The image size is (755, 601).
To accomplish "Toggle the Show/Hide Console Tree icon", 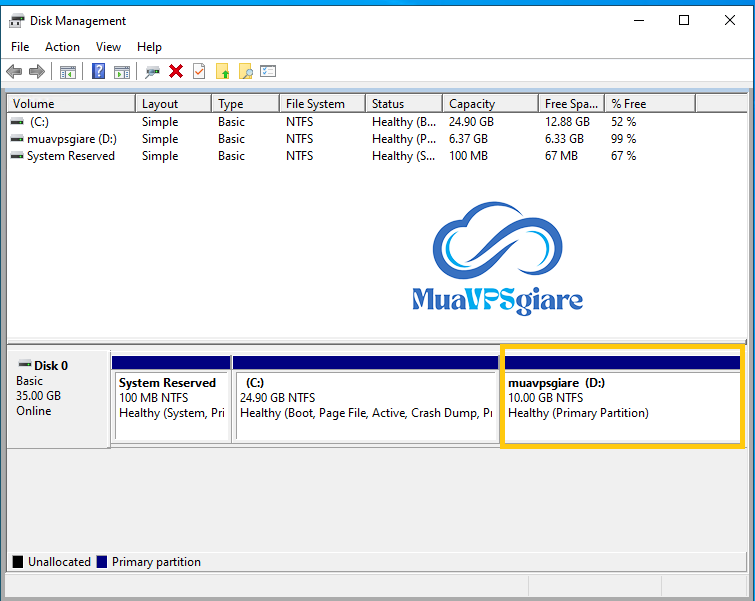I will click(68, 71).
